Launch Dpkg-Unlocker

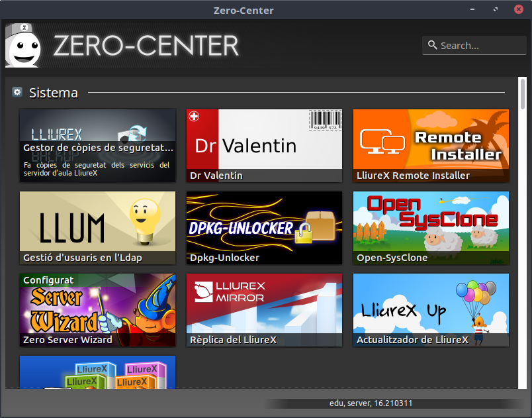coord(264,228)
